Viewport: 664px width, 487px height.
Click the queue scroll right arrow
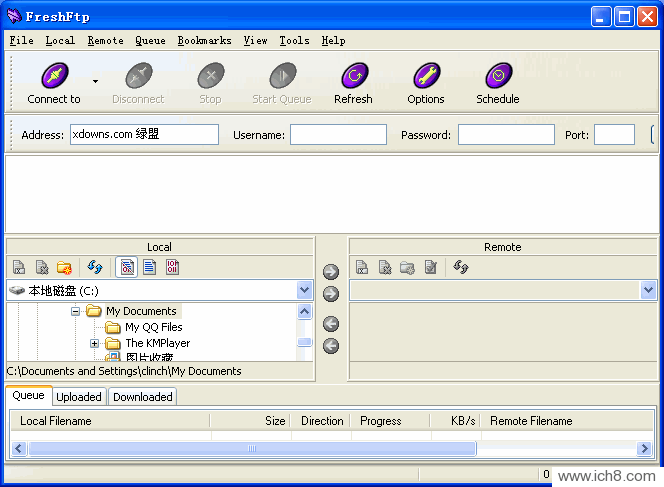[644, 448]
